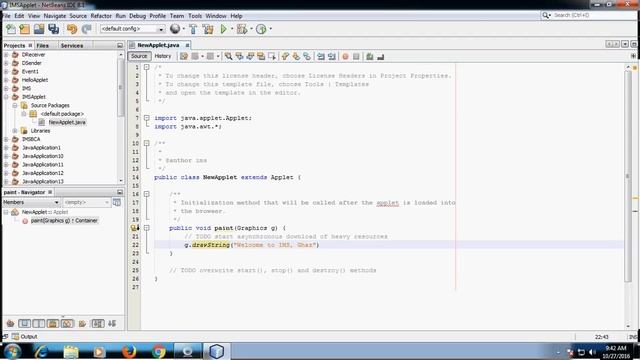Open the Output window button
This screenshot has height=360, width=640.
click(25, 337)
